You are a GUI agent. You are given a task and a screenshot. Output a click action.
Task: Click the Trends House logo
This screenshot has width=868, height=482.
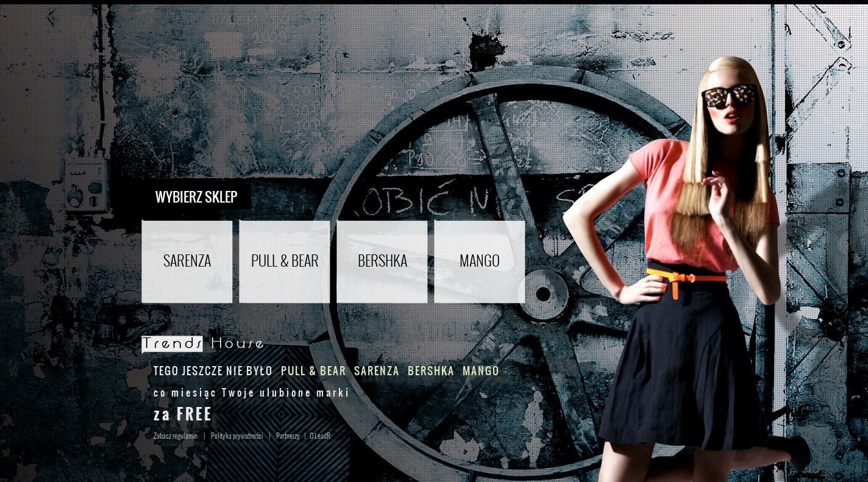pos(202,344)
